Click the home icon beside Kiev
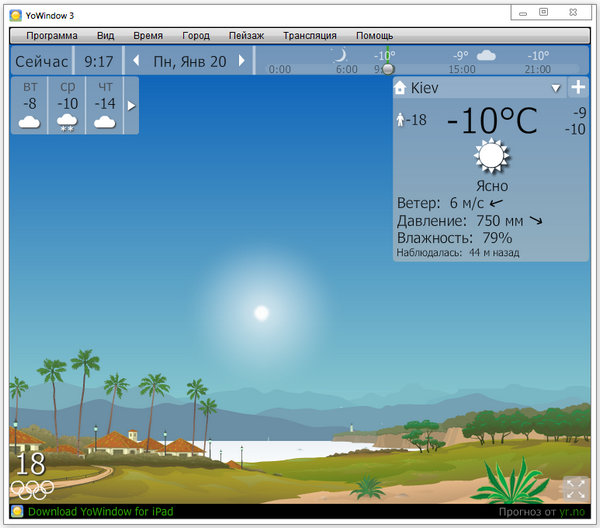The height and width of the screenshot is (528, 600). pos(401,88)
